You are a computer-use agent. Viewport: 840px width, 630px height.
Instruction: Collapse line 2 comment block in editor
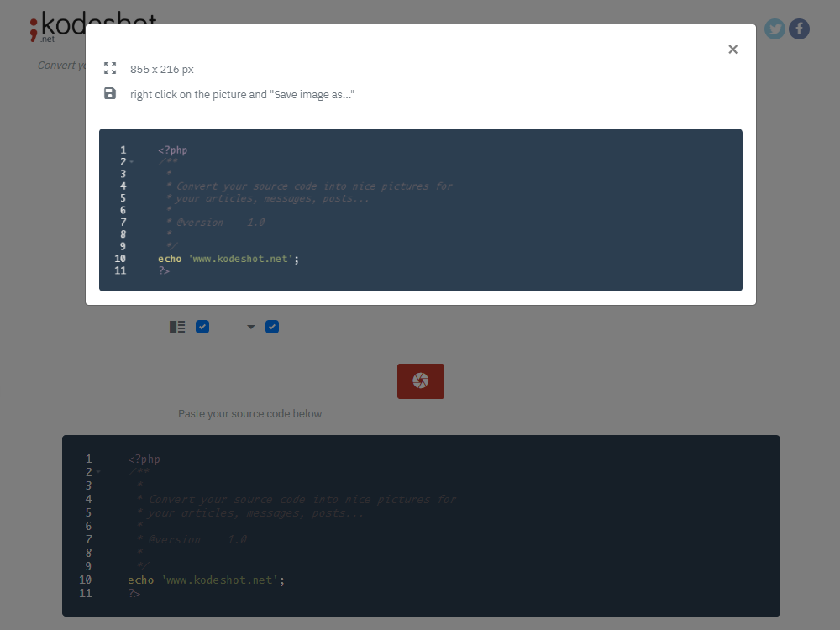click(98, 472)
